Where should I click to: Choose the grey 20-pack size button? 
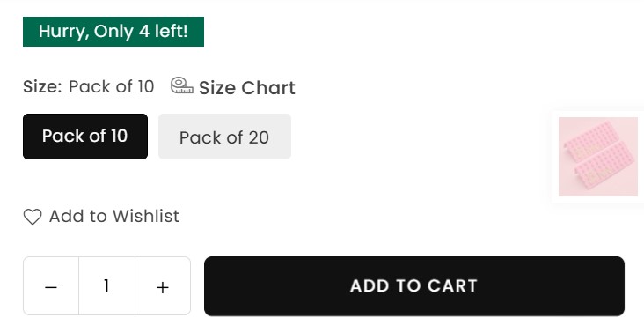224,137
